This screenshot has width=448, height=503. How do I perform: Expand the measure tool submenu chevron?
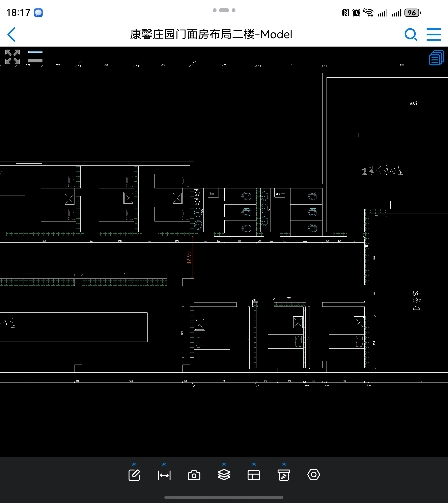pyautogui.click(x=164, y=464)
